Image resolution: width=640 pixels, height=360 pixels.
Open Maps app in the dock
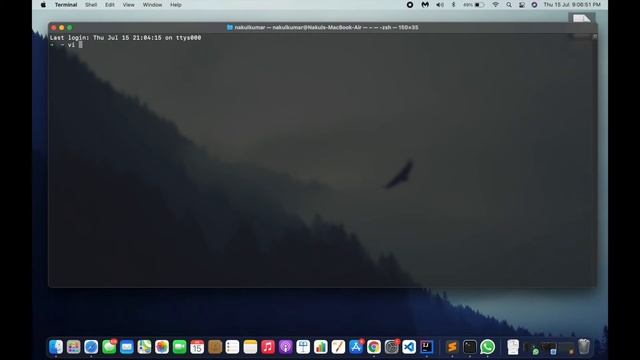pyautogui.click(x=144, y=347)
